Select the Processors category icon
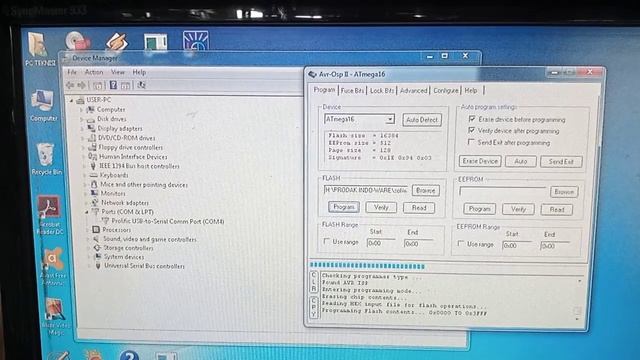Screen dimensions: 640x360 tap(96, 230)
